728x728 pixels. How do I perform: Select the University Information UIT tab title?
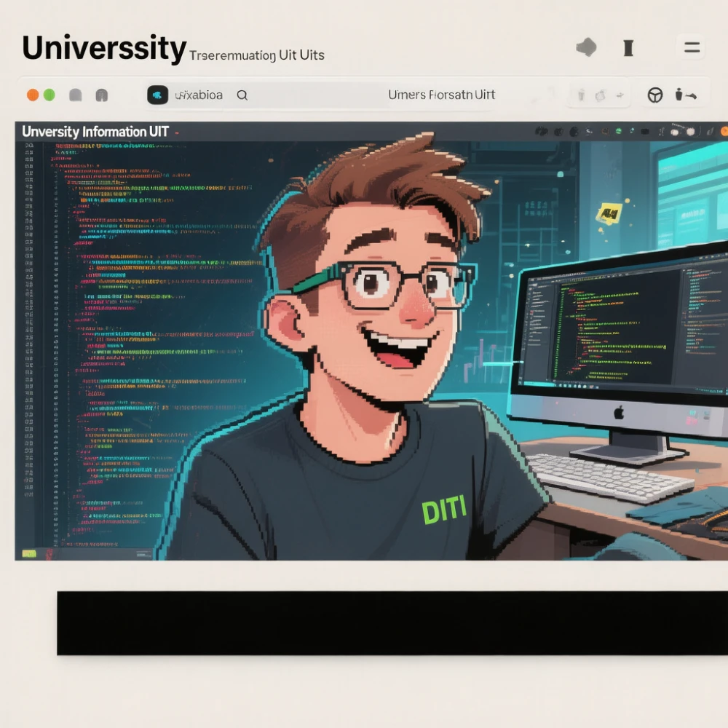(95, 132)
